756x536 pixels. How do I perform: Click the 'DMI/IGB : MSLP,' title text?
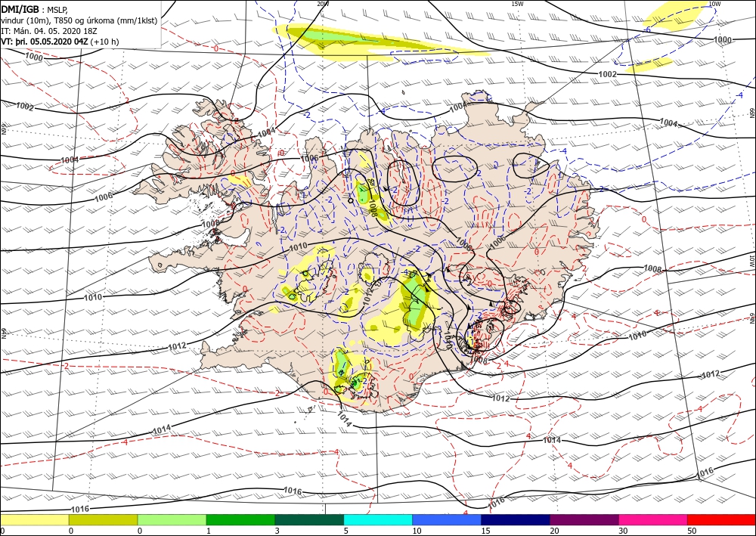34,10
